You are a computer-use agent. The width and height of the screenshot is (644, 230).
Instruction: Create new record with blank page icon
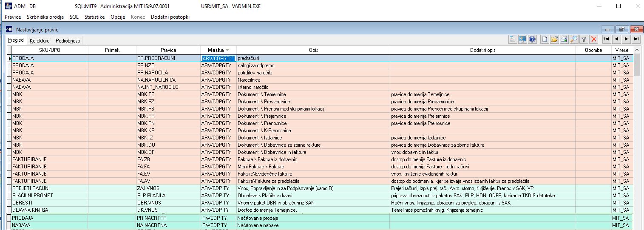[545, 40]
